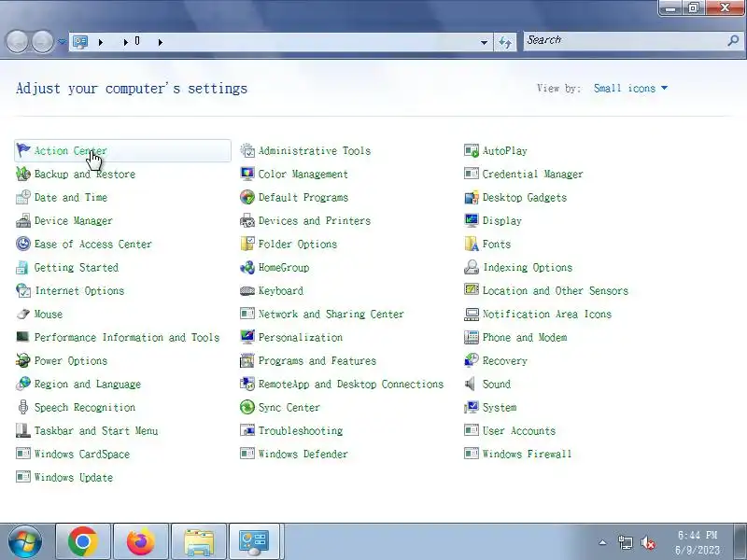Viewport: 747px width, 560px height.
Task: Show hidden system tray icons
Action: [602, 542]
